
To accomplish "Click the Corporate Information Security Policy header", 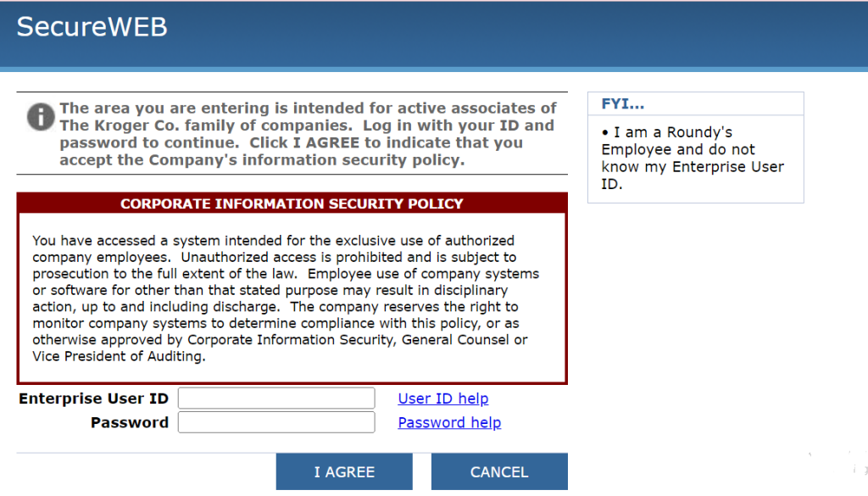I will click(x=292, y=203).
